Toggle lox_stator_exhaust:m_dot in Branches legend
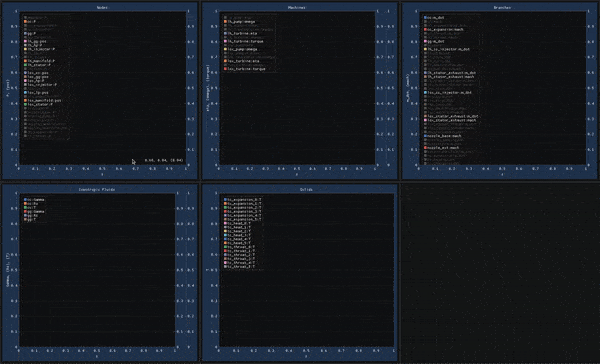Viewport: 600px width, 364px height. tap(452, 116)
